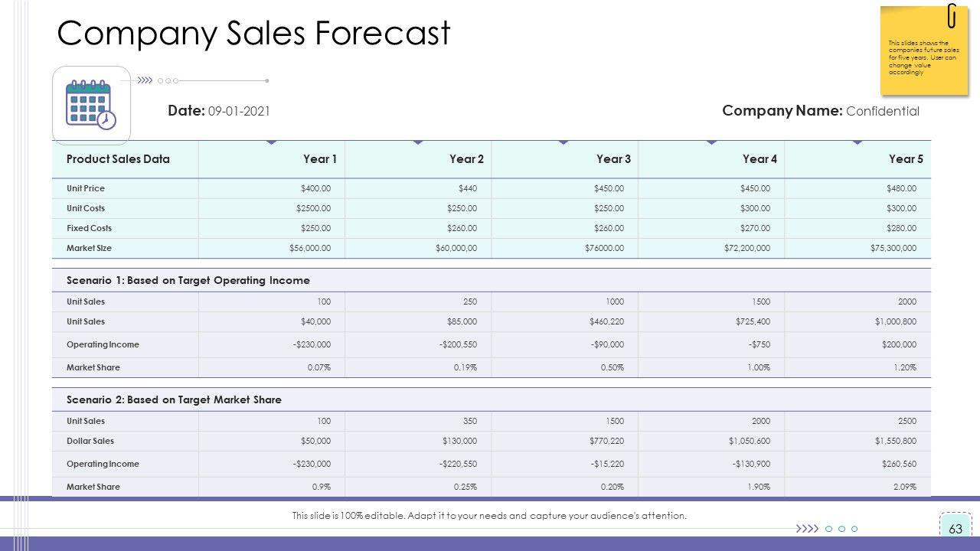Click the Scenario 2 Target Market Share heading
980x551 pixels.
click(x=174, y=399)
